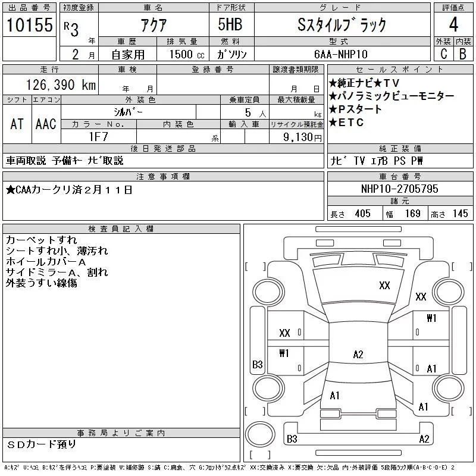This screenshot has height=476, width=476.
Task: Select door type 5HB
Action: click(x=230, y=24)
